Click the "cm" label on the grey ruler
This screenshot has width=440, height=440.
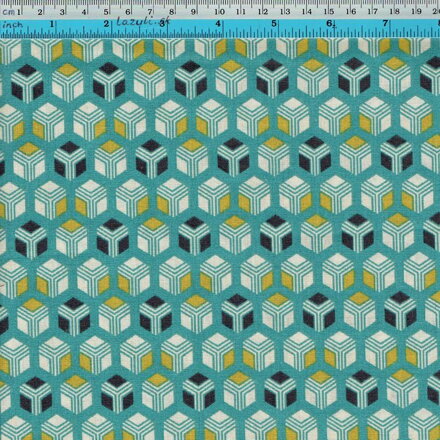8,13
